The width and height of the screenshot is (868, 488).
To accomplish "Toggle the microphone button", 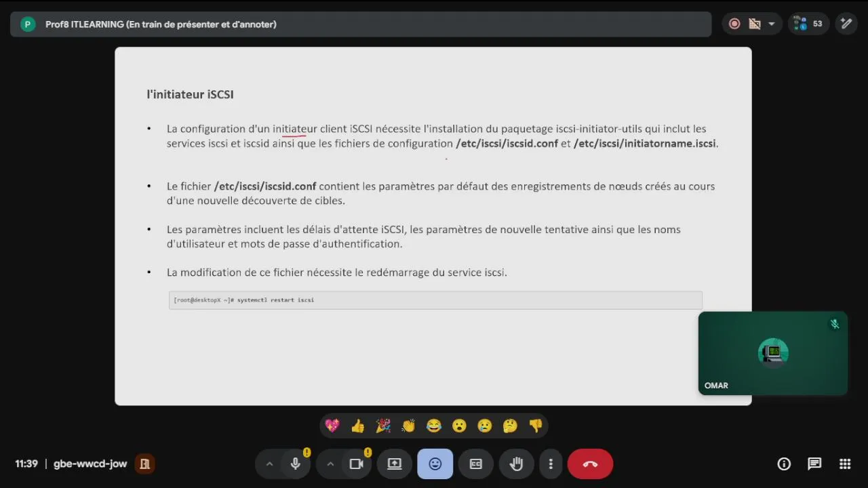I will [x=296, y=464].
